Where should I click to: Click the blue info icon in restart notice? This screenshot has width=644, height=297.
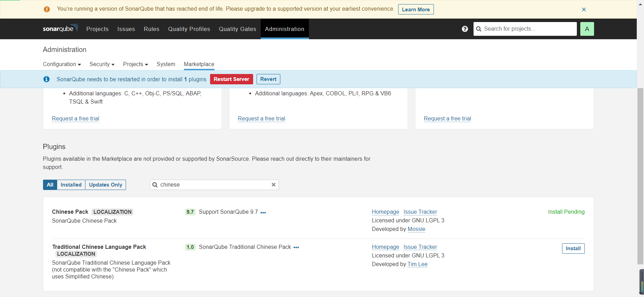pyautogui.click(x=46, y=79)
